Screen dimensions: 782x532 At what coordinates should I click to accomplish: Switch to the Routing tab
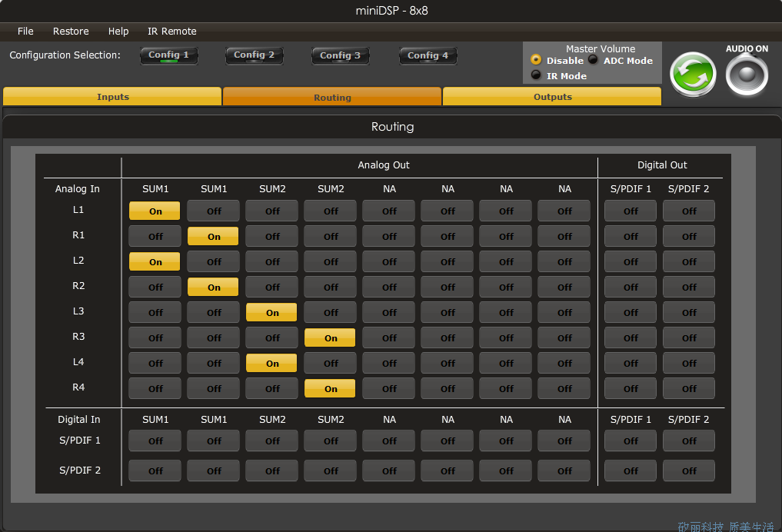[332, 97]
